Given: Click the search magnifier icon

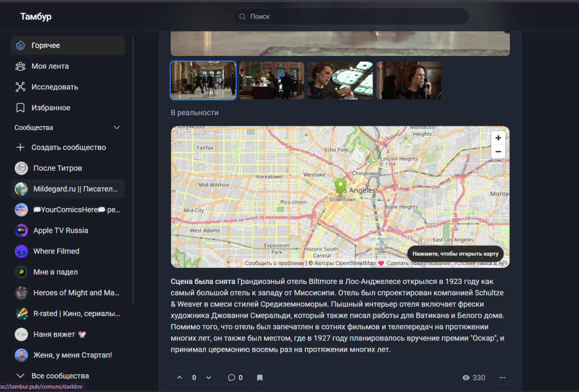Looking at the screenshot, I should coord(242,17).
